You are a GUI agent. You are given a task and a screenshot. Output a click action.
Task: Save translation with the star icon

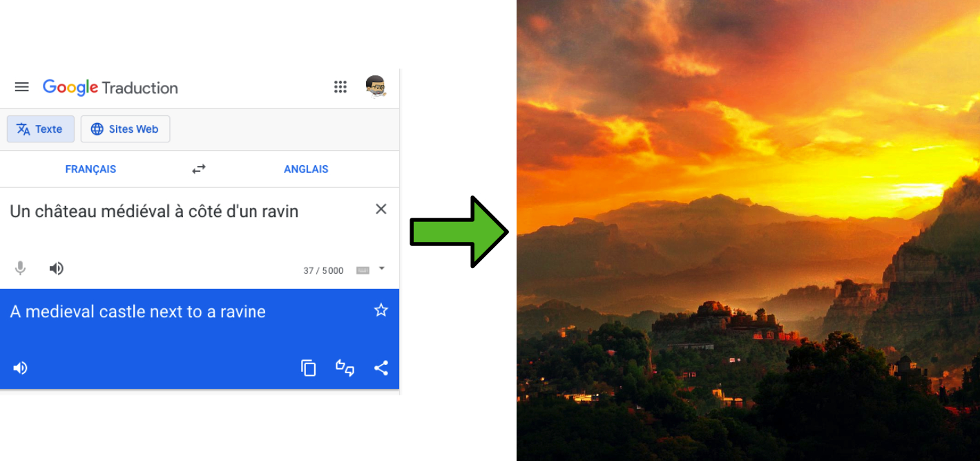pos(381,310)
